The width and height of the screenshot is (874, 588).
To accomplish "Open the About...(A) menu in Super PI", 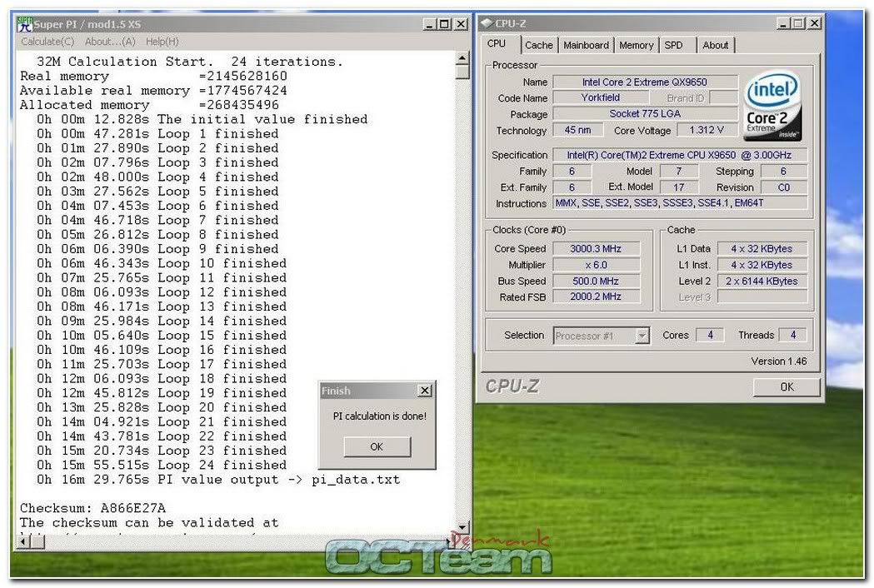I will click(x=110, y=42).
